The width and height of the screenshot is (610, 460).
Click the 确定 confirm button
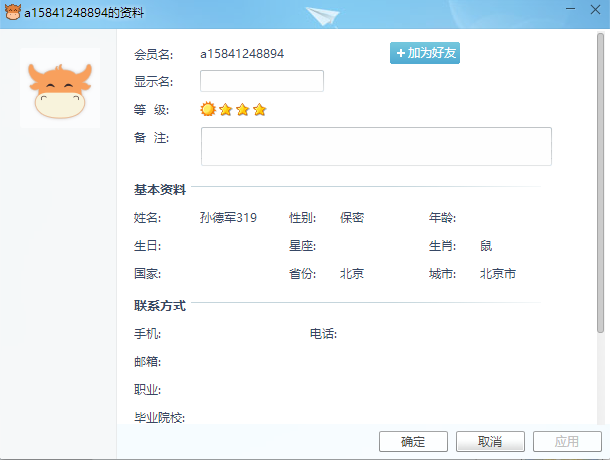pyautogui.click(x=413, y=441)
